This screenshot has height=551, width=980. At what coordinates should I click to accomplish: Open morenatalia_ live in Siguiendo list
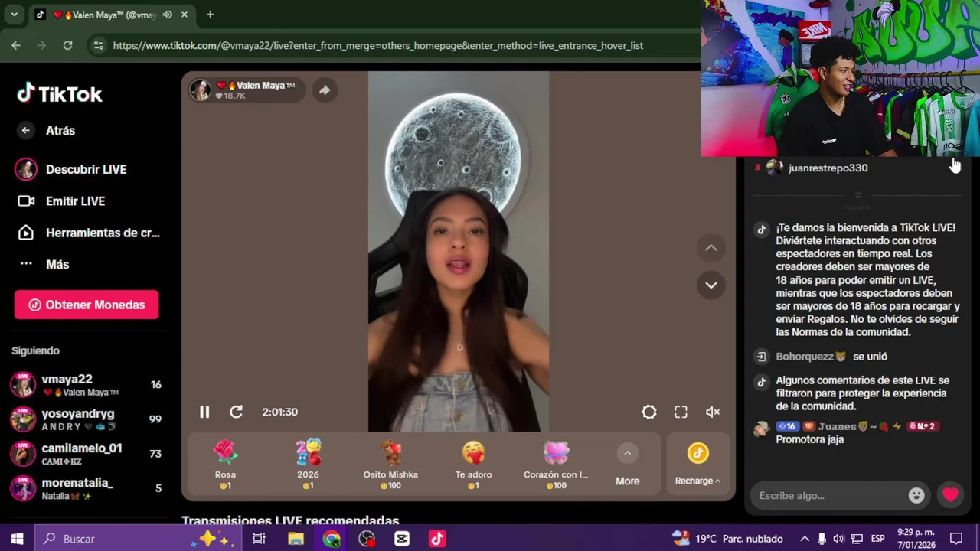(87, 488)
